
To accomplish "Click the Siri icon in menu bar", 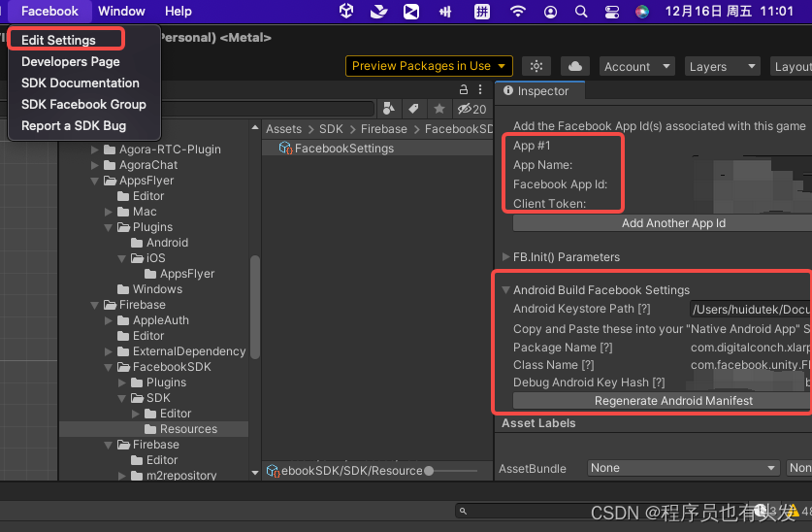I will click(642, 11).
